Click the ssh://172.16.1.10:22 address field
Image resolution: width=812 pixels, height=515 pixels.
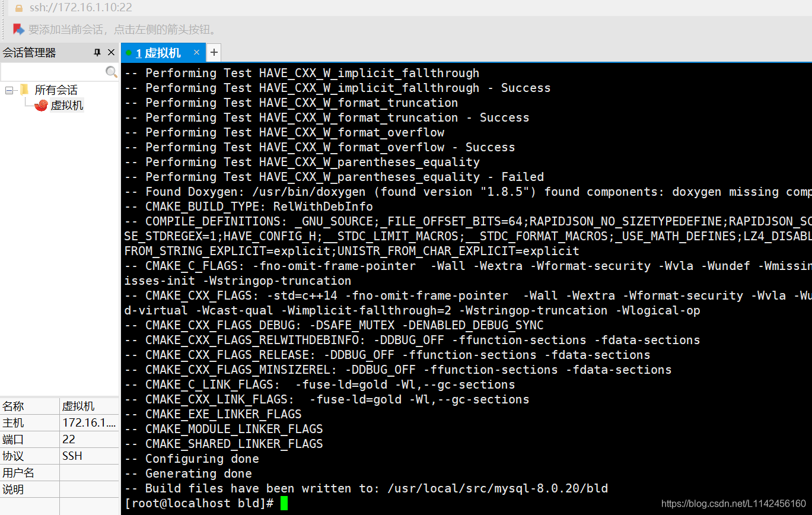[81, 8]
